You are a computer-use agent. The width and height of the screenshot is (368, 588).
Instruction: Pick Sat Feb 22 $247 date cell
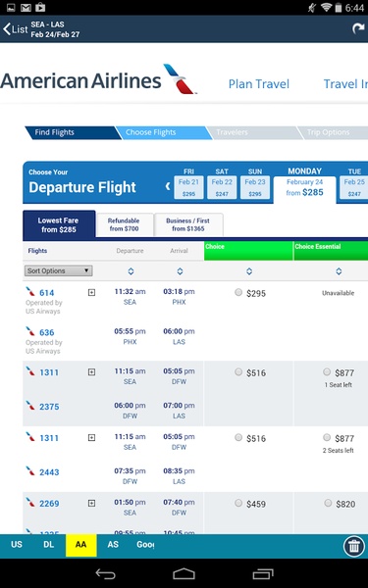(222, 187)
